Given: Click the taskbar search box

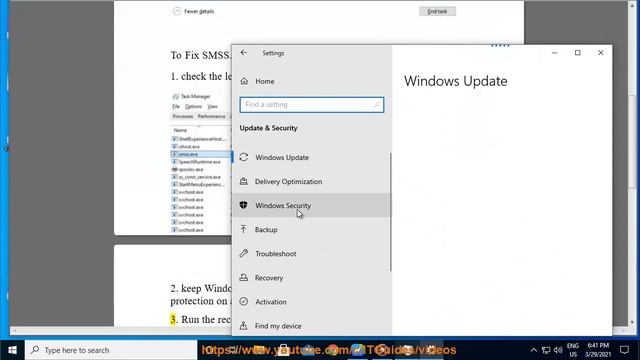Looking at the screenshot, I should click(x=111, y=350).
